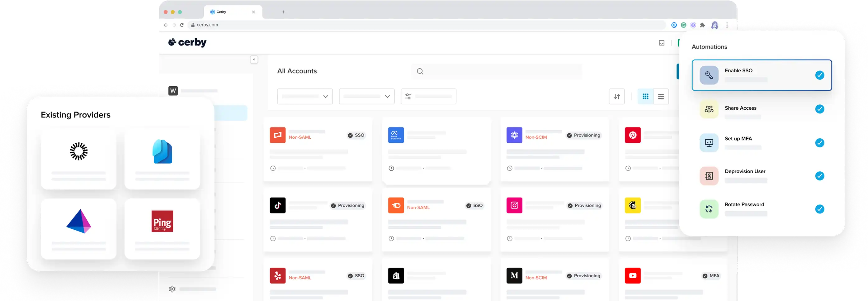Image resolution: width=868 pixels, height=301 pixels.
Task: Click the Rotate Password refresh icon
Action: point(709,209)
